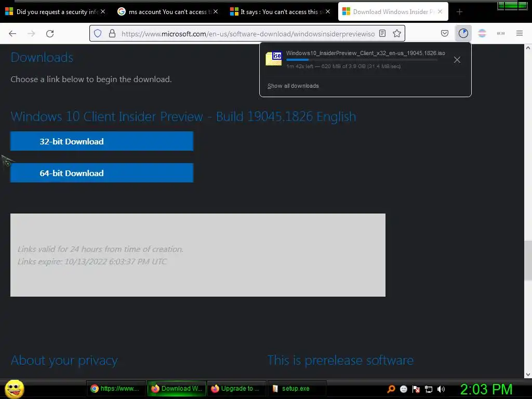
Task: Switch to Chrome https://www taskbar window
Action: coord(115,389)
